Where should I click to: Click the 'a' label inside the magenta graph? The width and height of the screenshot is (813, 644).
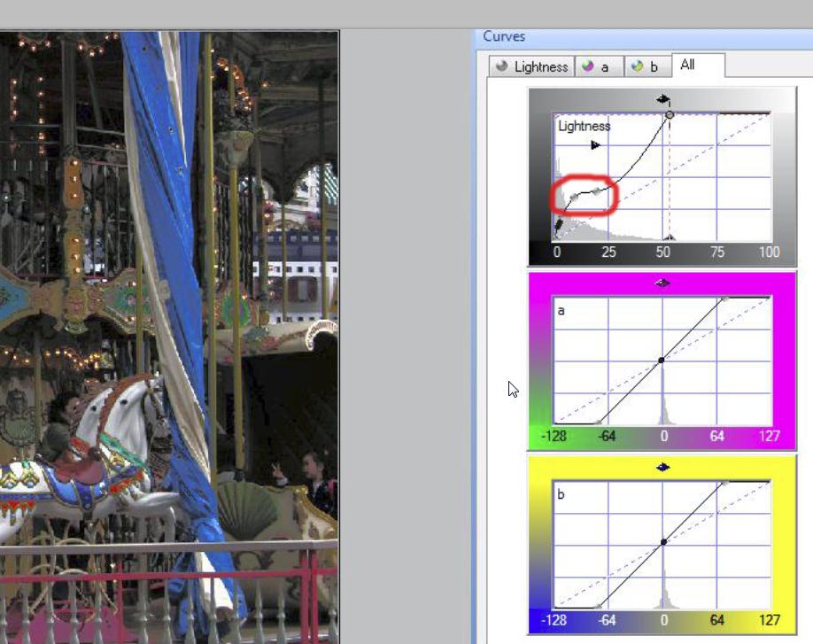click(x=561, y=311)
